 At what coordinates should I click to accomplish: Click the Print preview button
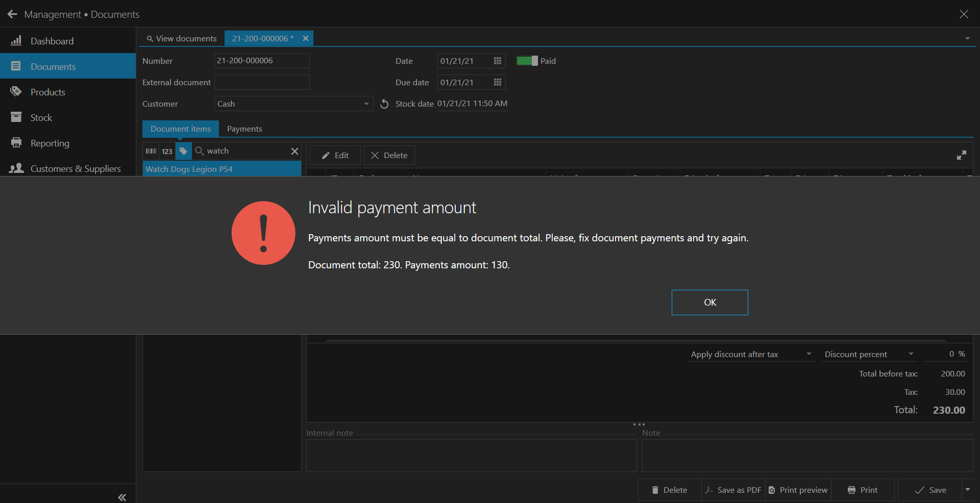click(798, 490)
